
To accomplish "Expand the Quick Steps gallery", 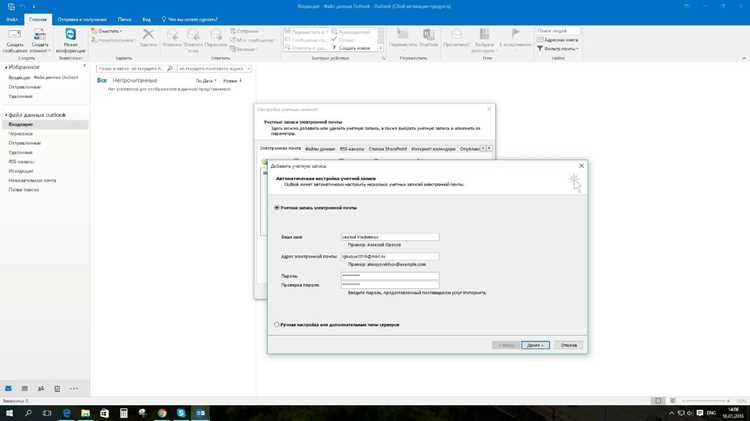I will [381, 48].
